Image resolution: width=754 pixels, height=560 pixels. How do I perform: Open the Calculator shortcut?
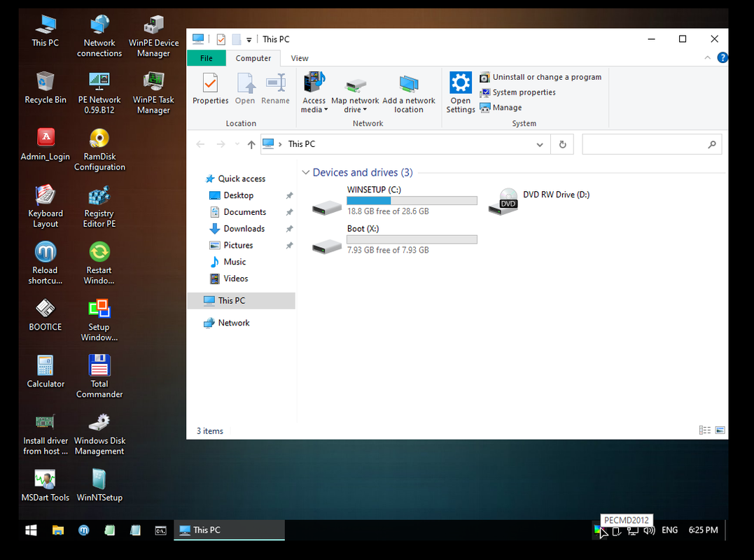(x=46, y=372)
